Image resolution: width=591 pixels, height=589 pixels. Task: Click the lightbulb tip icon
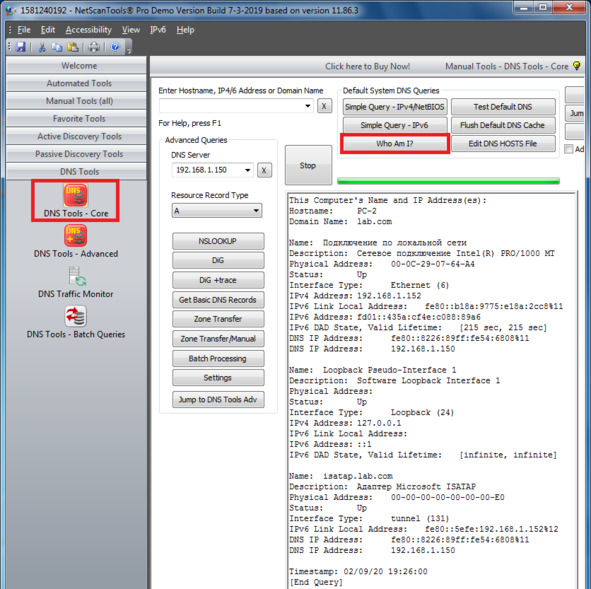pos(576,66)
